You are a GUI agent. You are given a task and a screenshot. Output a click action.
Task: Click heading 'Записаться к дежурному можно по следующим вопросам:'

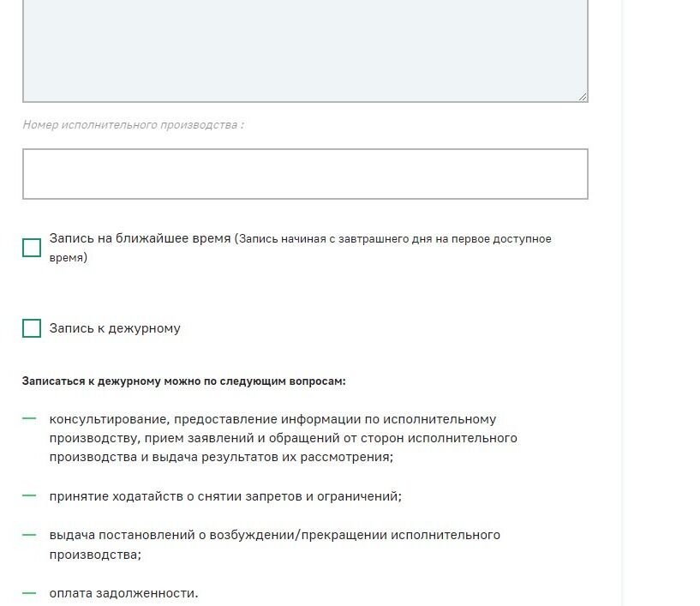coord(184,381)
